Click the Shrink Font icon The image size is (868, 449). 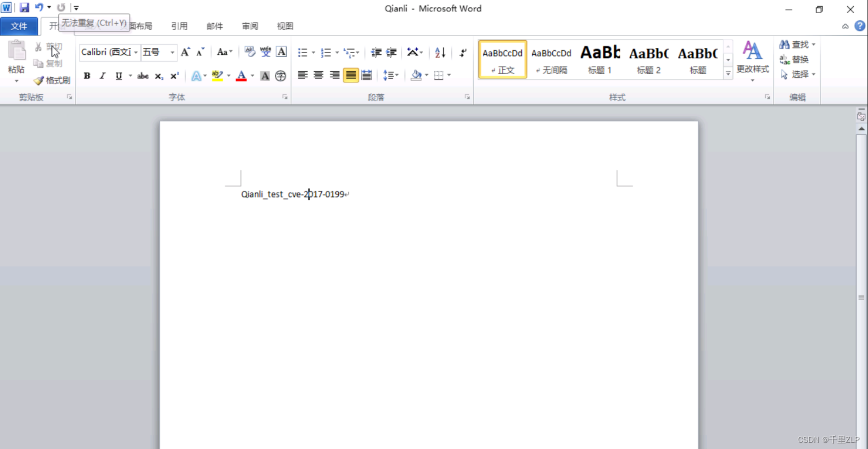pyautogui.click(x=200, y=52)
